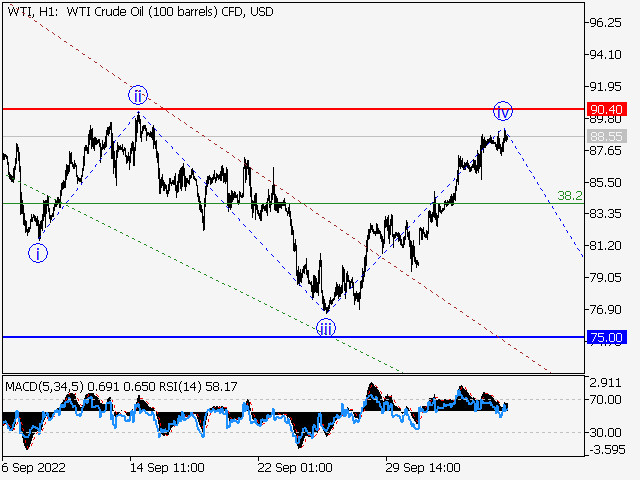Click the -3.595 indicator scale value
The height and width of the screenshot is (480, 640).
coord(605,450)
